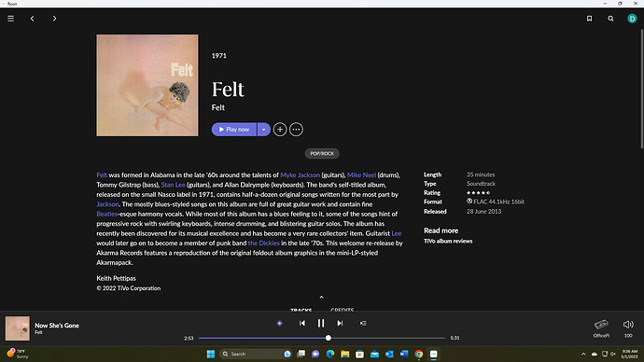
Task: Open Microsoft Store from taskbar
Action: tap(359, 354)
